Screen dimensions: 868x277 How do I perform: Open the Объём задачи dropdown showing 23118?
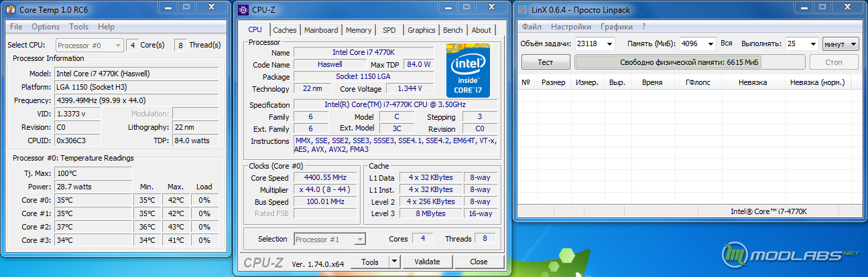595,43
